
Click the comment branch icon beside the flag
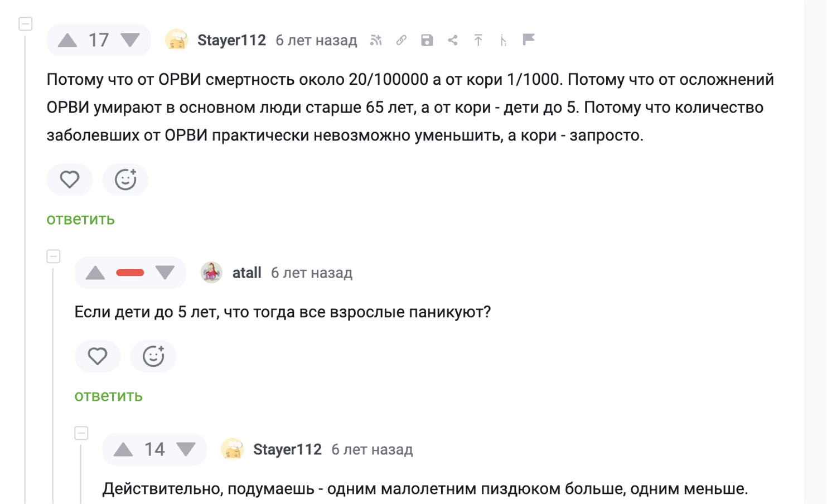[x=503, y=40]
